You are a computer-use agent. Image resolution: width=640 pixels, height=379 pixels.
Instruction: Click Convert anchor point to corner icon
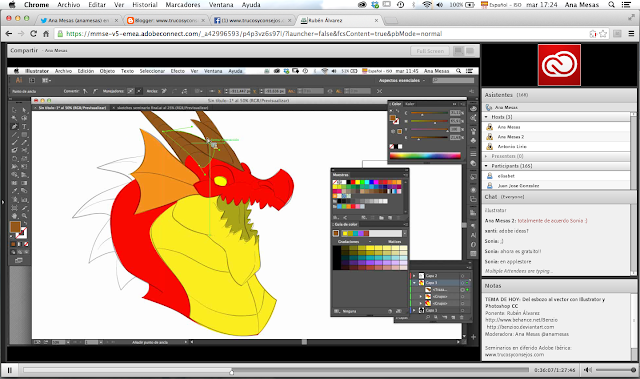point(85,91)
